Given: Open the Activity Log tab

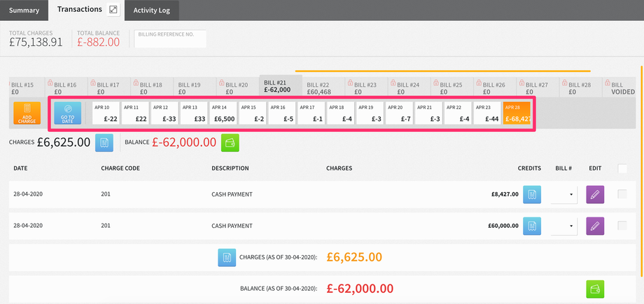Looking at the screenshot, I should tap(152, 10).
